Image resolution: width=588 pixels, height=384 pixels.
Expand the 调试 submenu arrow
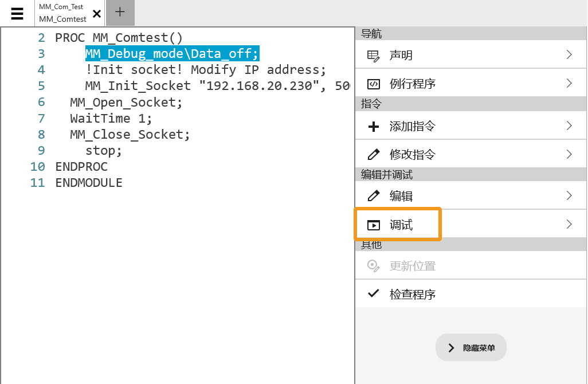click(x=569, y=225)
